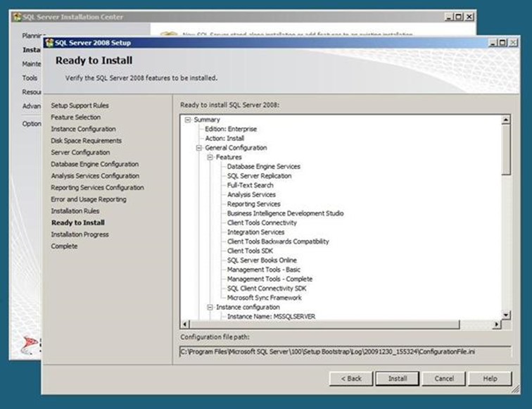Select Disk Space Requirements step
532x409 pixels.
coord(86,141)
